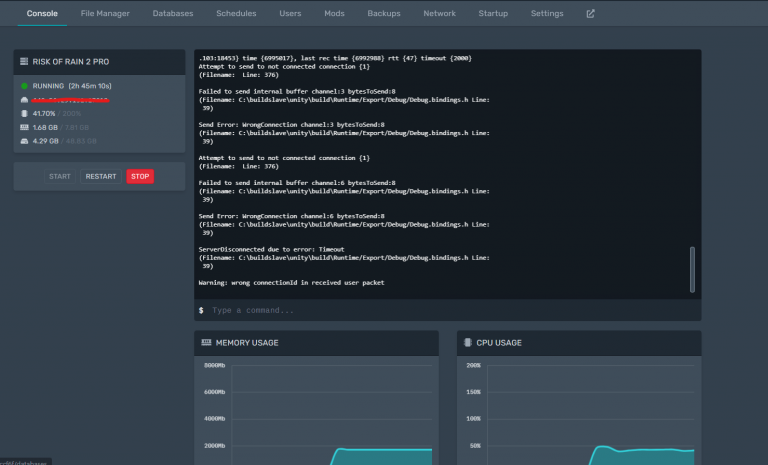Click the disk icon beside 4.29 GB

coord(24,141)
